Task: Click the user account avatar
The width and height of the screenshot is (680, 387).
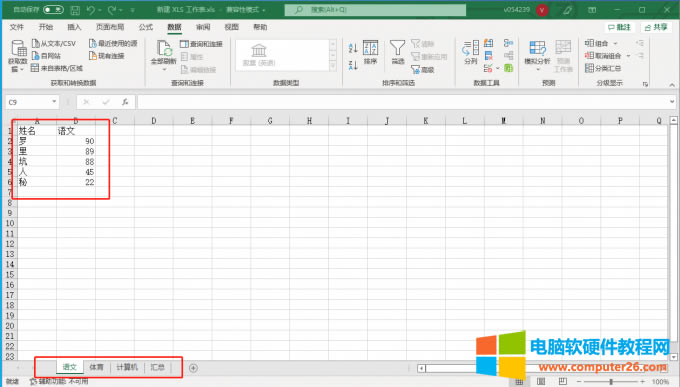Action: 542,10
